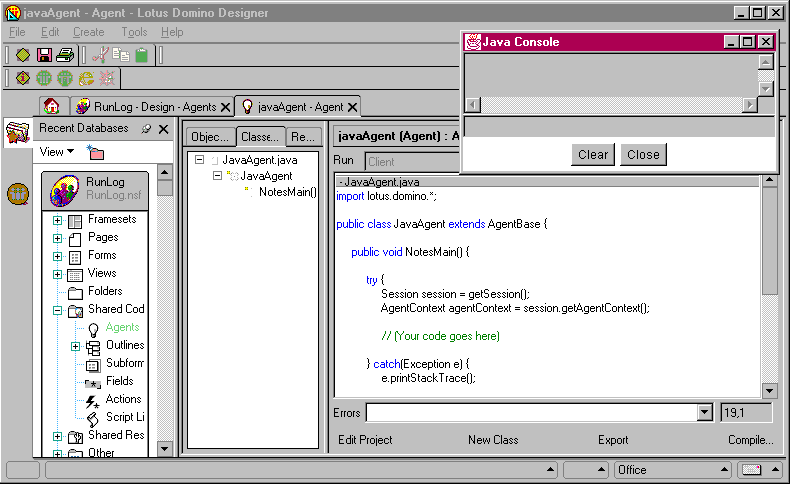This screenshot has width=790, height=484.
Task: Click the second green globe preview icon
Action: click(65, 78)
